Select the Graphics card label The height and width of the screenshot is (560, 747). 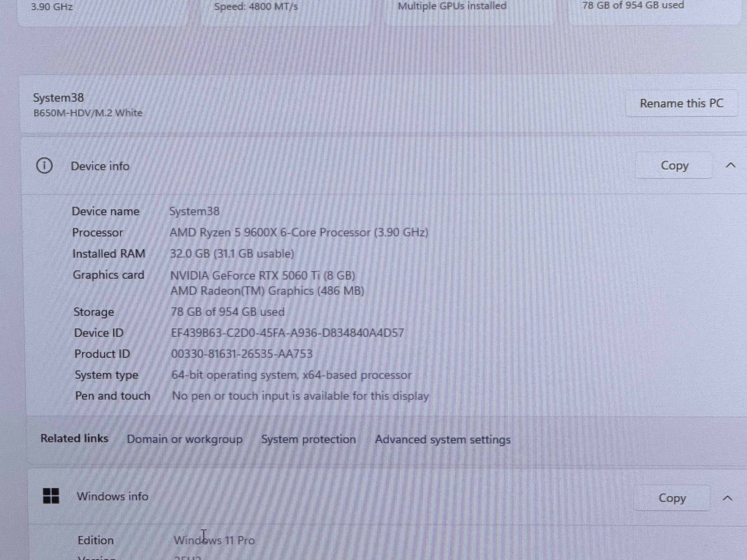click(109, 275)
